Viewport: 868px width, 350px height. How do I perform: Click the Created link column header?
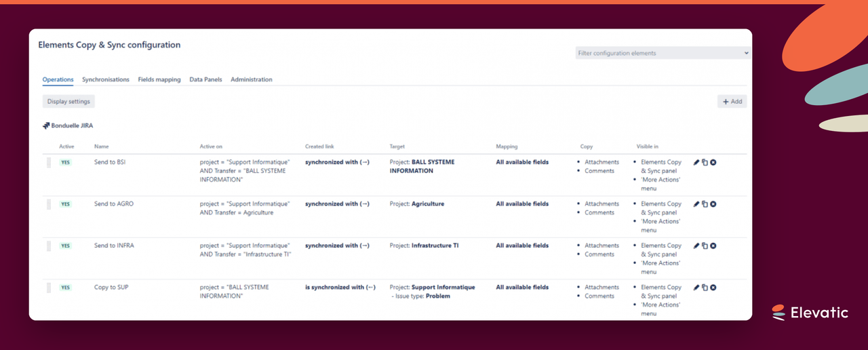[x=319, y=147]
